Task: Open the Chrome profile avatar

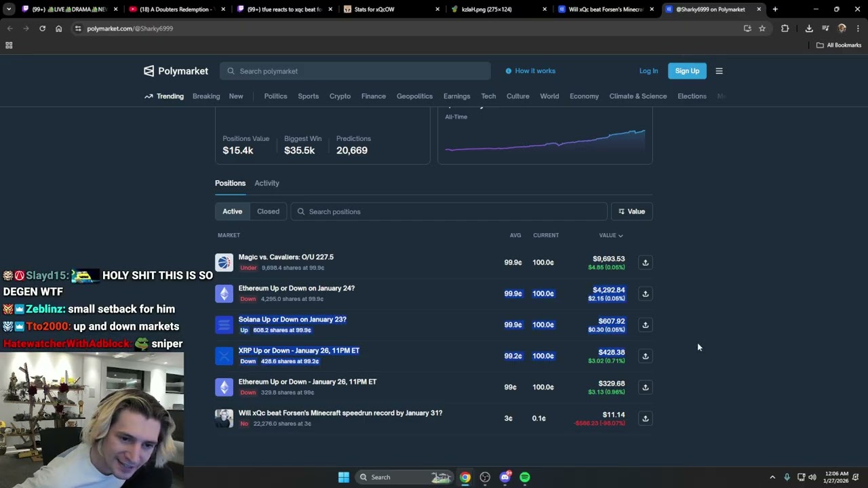Action: (842, 28)
